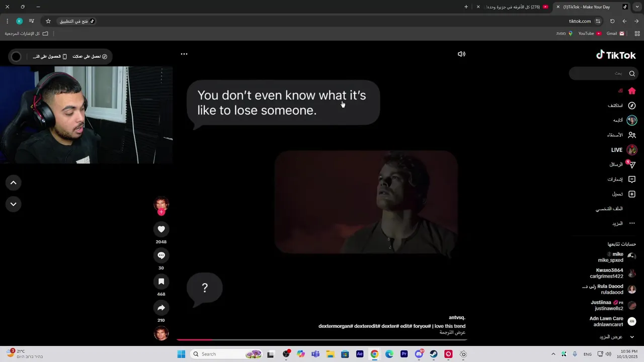Show the caption translation link
The height and width of the screenshot is (362, 644).
coord(452,332)
